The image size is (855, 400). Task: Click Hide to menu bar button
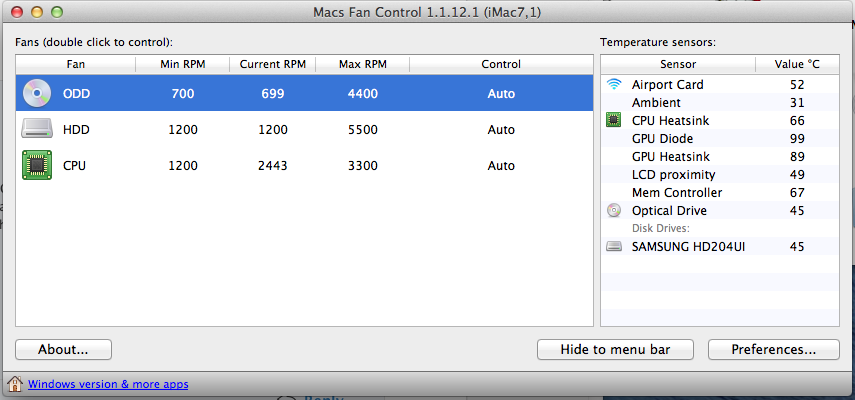click(x=615, y=349)
